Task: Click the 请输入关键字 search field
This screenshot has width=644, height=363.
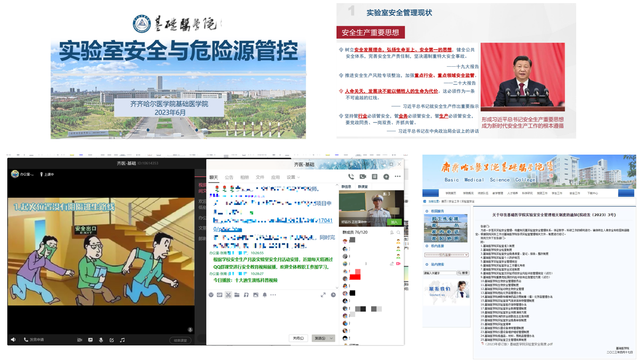Action: click(x=440, y=273)
